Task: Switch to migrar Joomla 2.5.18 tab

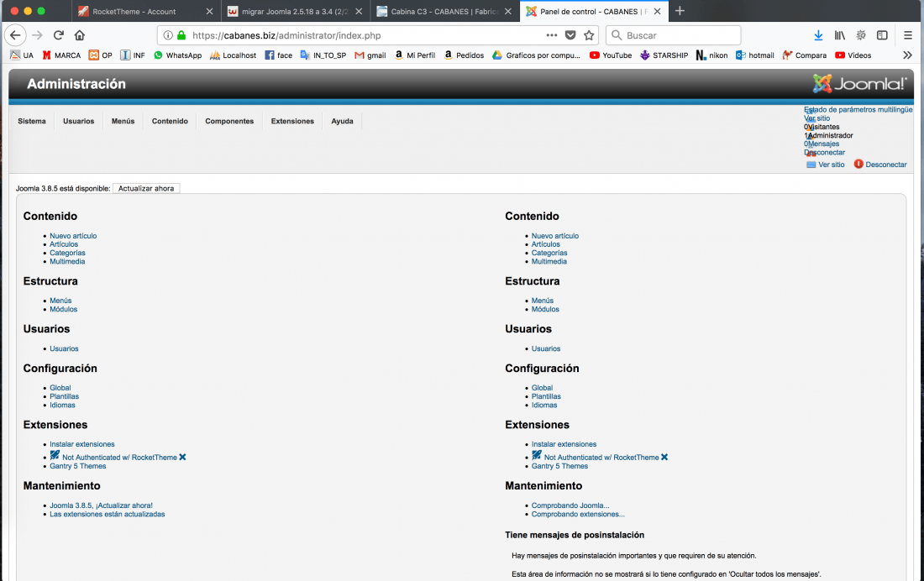Action: tap(295, 11)
